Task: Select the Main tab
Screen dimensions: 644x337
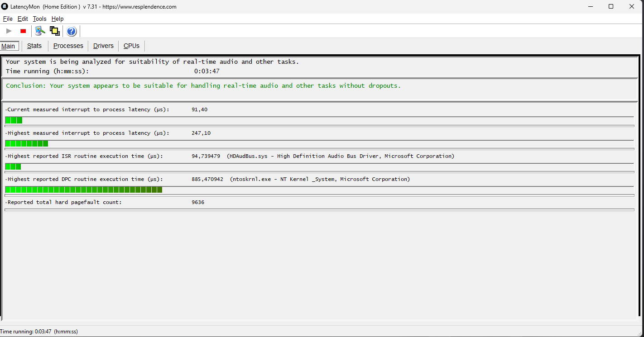Action: click(8, 46)
